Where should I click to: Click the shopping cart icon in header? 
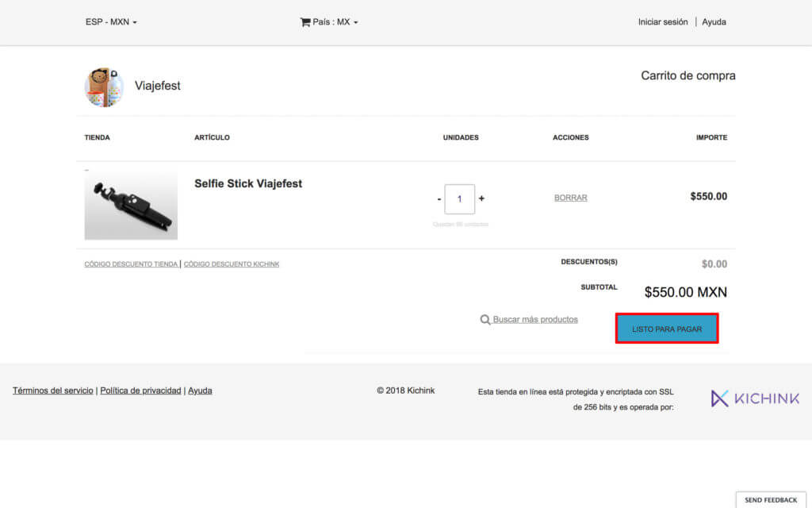pyautogui.click(x=305, y=21)
